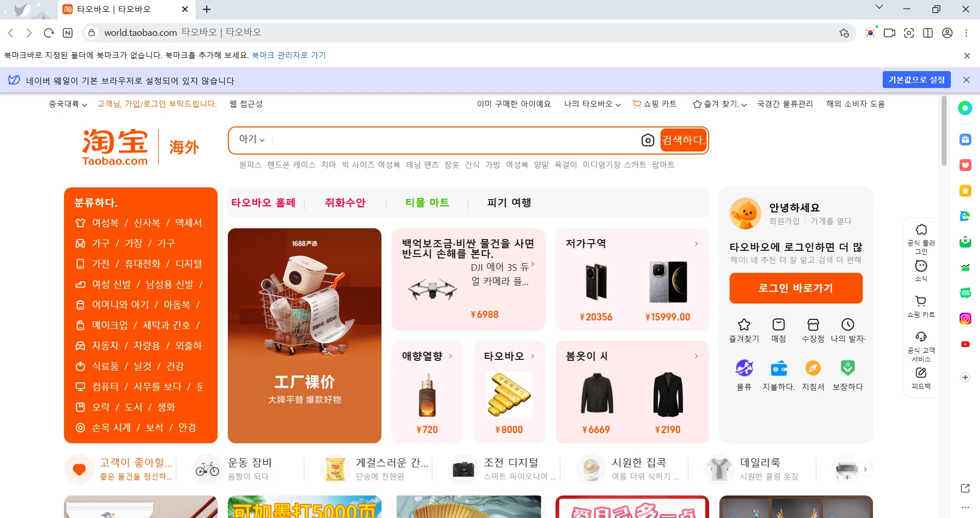This screenshot has height=518, width=980.
Task: Open the 아기 search category dropdown
Action: coord(251,139)
